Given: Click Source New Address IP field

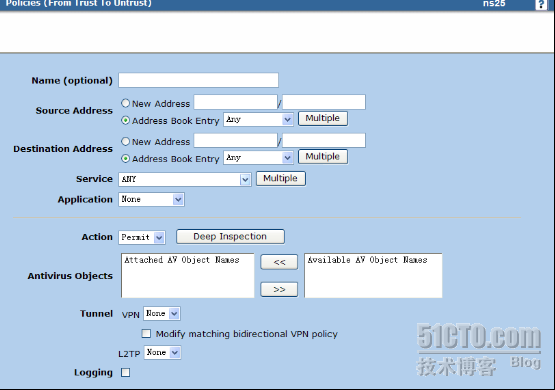Looking at the screenshot, I should point(235,102).
